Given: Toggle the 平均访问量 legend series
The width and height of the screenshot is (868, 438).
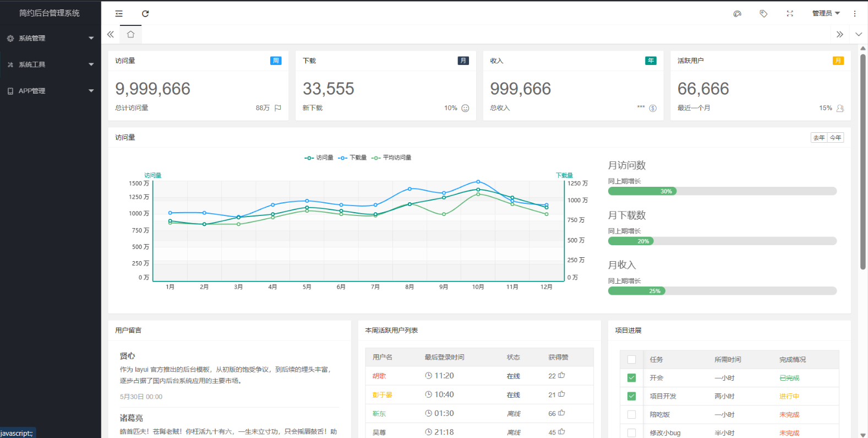Looking at the screenshot, I should [x=391, y=158].
